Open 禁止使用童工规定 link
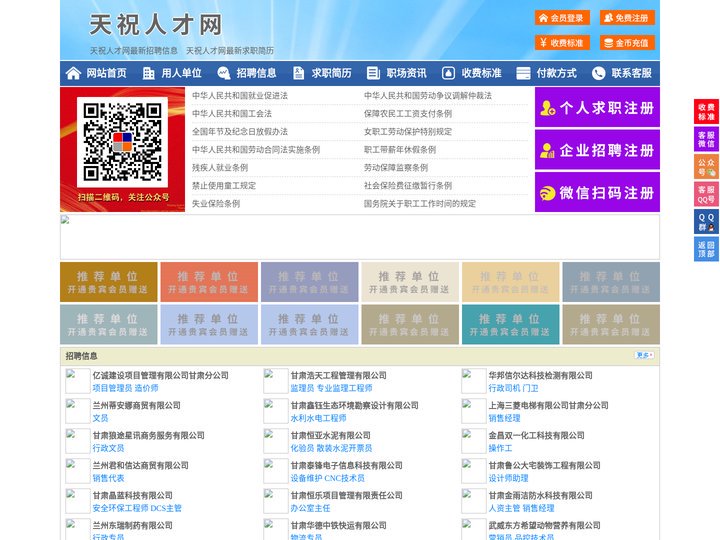The height and width of the screenshot is (540, 720). (224, 186)
